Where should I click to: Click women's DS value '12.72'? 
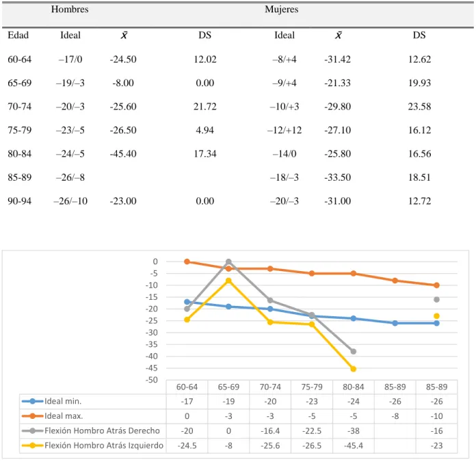[419, 201]
